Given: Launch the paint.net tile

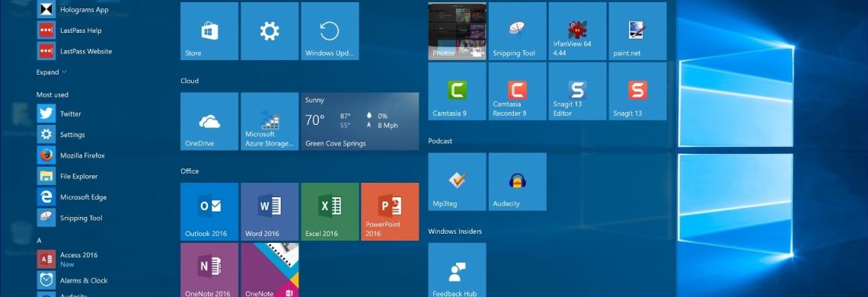Looking at the screenshot, I should [638, 31].
